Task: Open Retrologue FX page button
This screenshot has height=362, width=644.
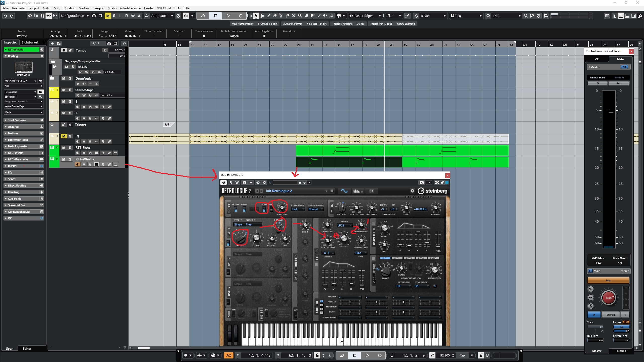Action: 371,191
